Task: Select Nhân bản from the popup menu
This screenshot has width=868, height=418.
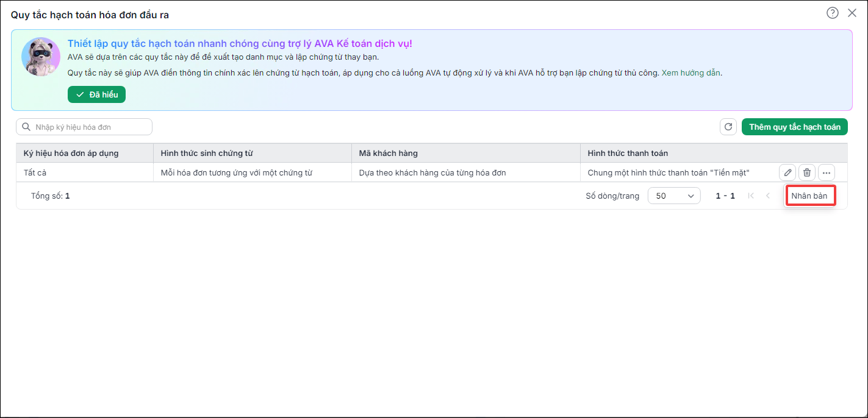Action: click(810, 196)
